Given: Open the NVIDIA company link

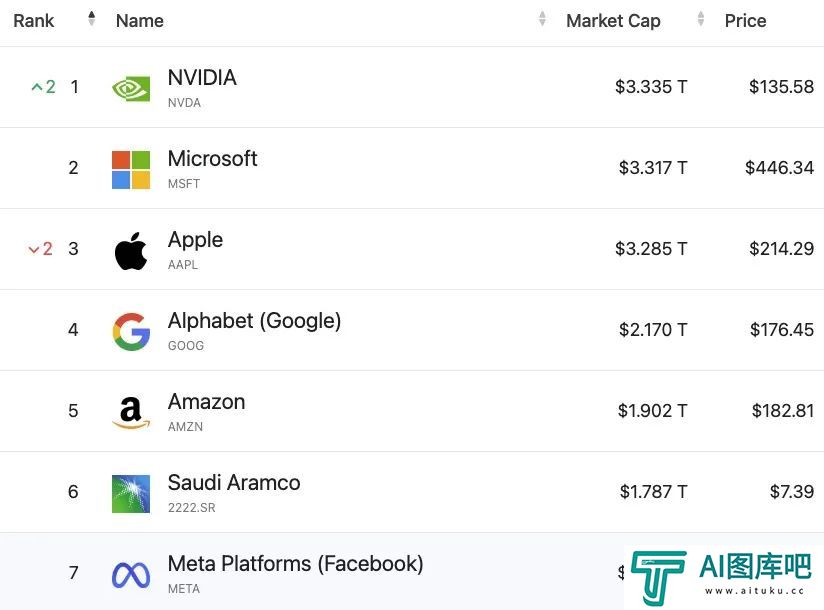Looking at the screenshot, I should pyautogui.click(x=202, y=78).
